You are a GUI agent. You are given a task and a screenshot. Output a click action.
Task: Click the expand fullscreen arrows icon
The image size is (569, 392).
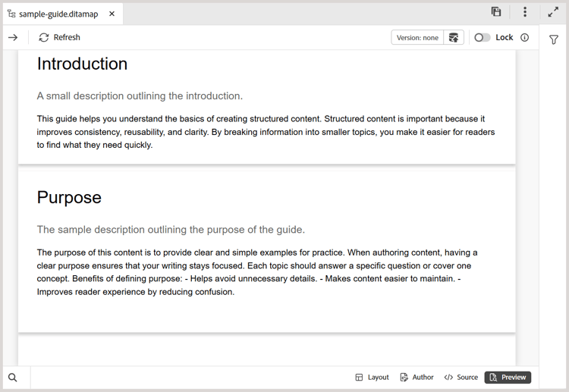pyautogui.click(x=553, y=12)
